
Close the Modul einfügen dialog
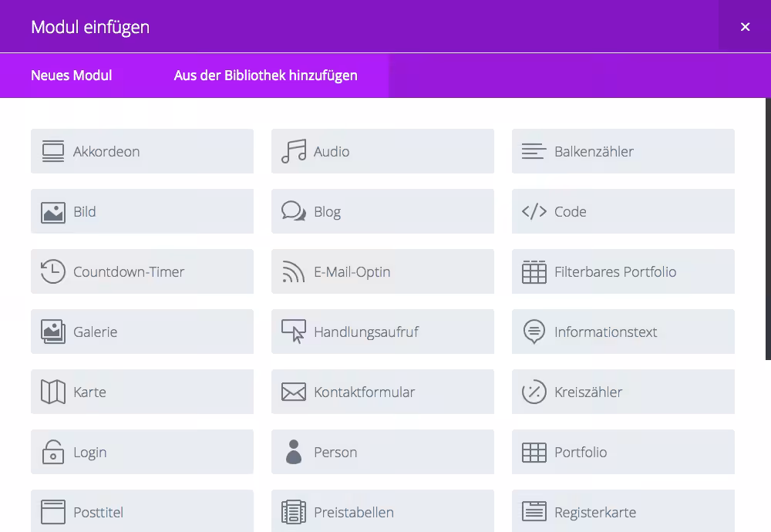tap(745, 26)
